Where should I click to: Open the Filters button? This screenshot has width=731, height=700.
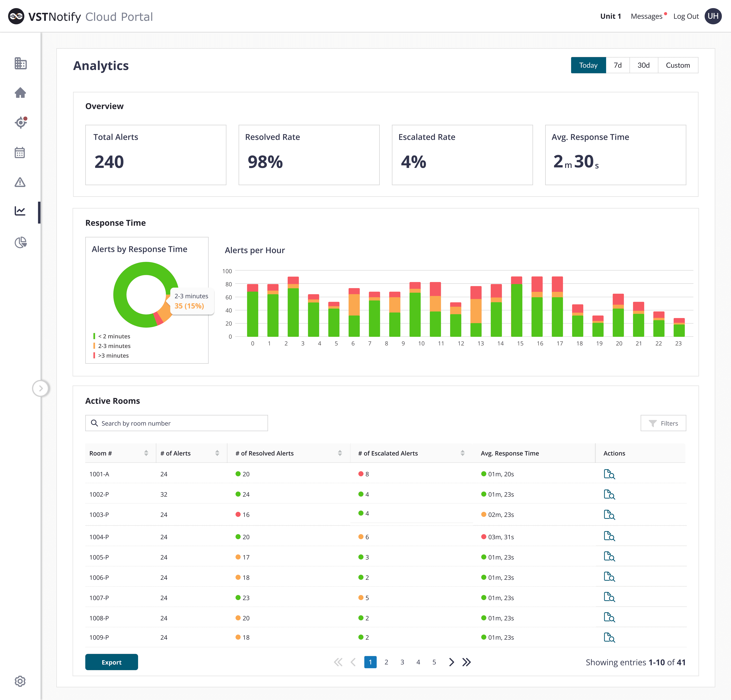[663, 423]
